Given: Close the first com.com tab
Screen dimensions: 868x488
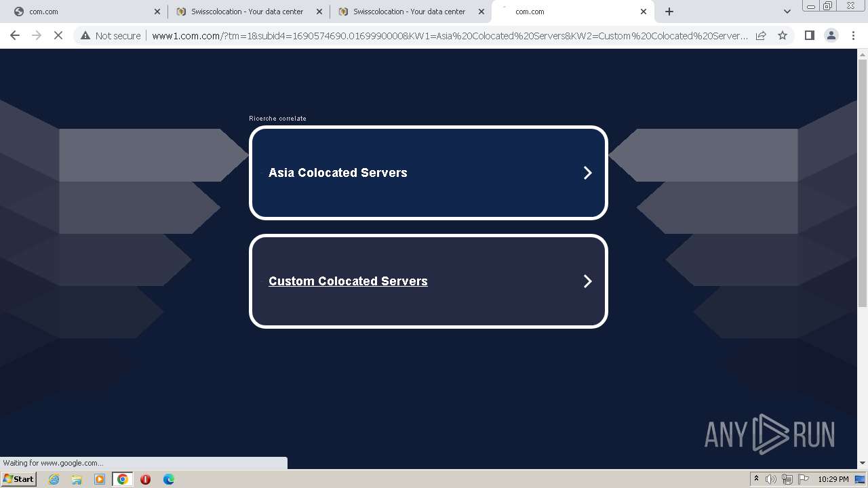Looking at the screenshot, I should 157,12.
